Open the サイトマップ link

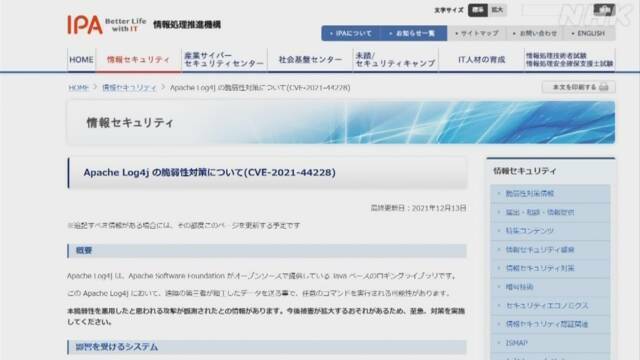tap(477, 33)
